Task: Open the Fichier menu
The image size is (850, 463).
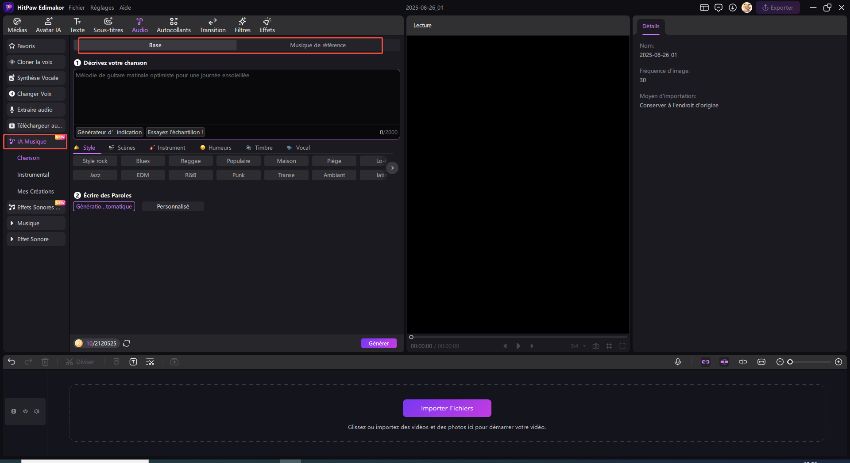Action: (x=77, y=7)
